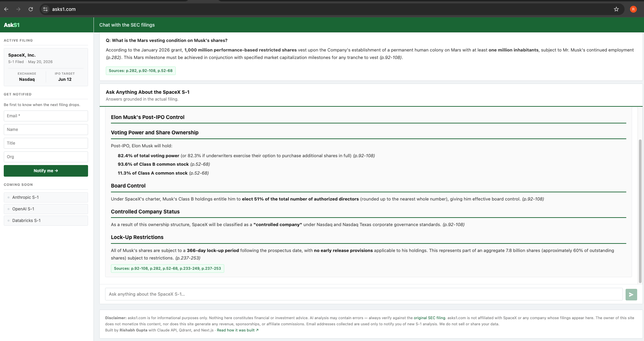This screenshot has height=341, width=644.
Task: Select the OpenAI S-1 coming soon item
Action: pyautogui.click(x=46, y=209)
